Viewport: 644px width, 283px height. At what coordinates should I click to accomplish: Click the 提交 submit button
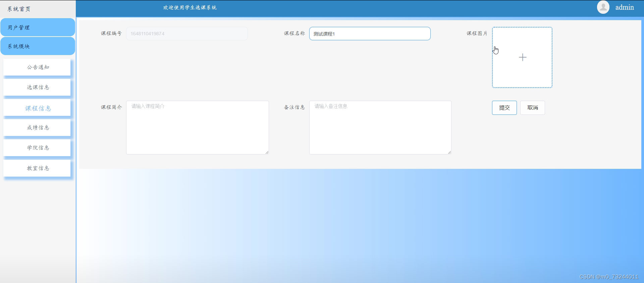[504, 108]
